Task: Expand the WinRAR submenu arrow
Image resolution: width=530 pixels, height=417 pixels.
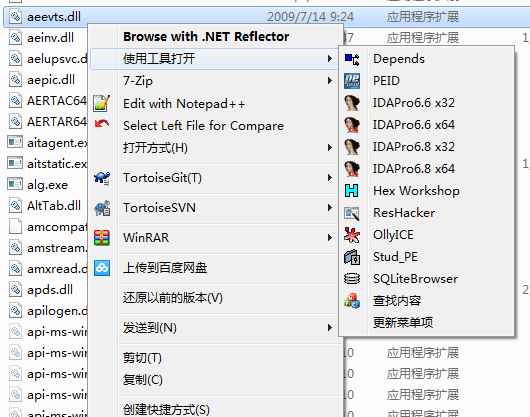Action: coord(330,238)
